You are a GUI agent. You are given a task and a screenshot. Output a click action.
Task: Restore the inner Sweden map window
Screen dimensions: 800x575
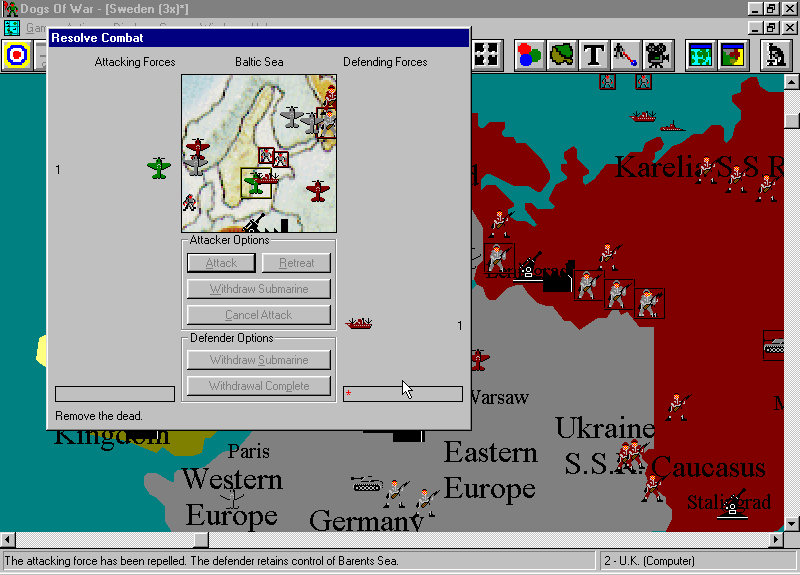771,28
